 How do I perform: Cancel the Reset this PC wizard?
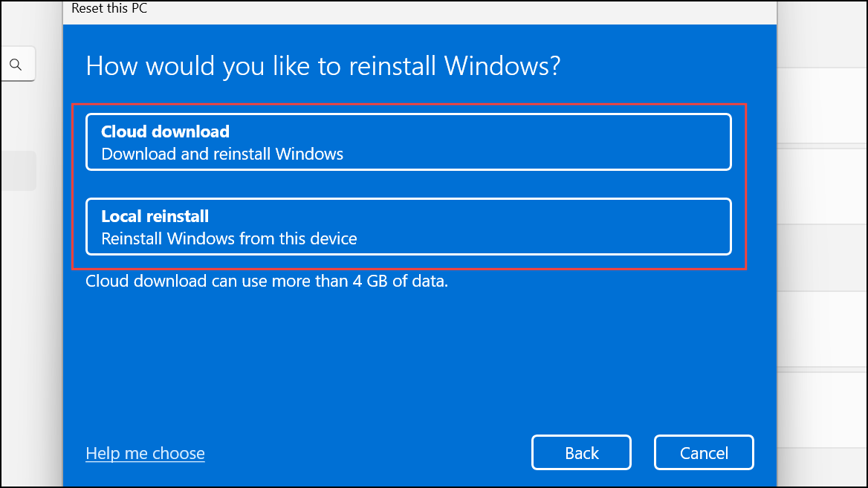click(x=704, y=452)
